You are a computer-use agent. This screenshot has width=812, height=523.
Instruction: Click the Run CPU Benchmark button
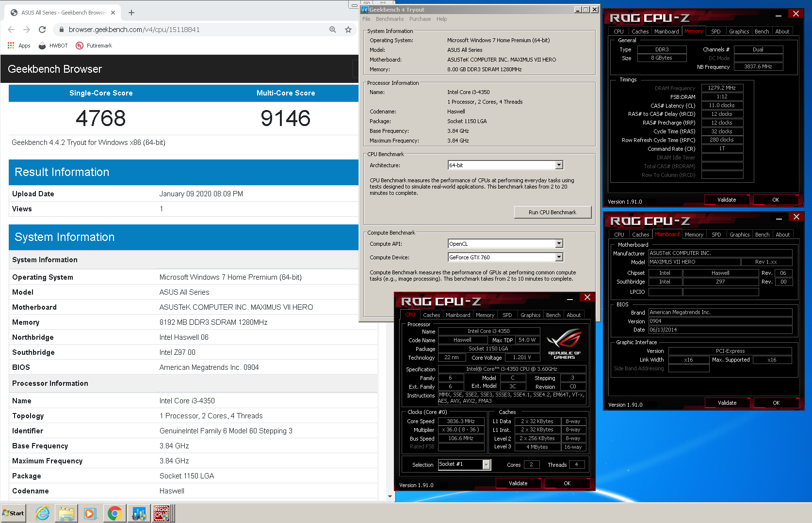pyautogui.click(x=552, y=212)
